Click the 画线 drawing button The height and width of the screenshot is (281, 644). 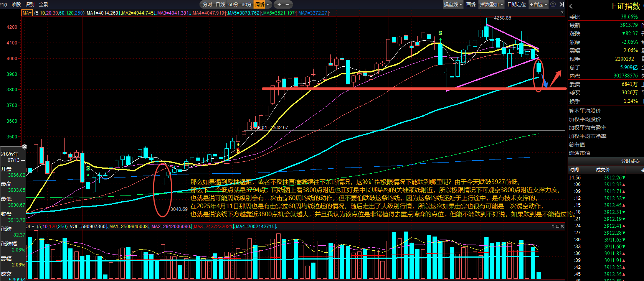(x=471, y=5)
